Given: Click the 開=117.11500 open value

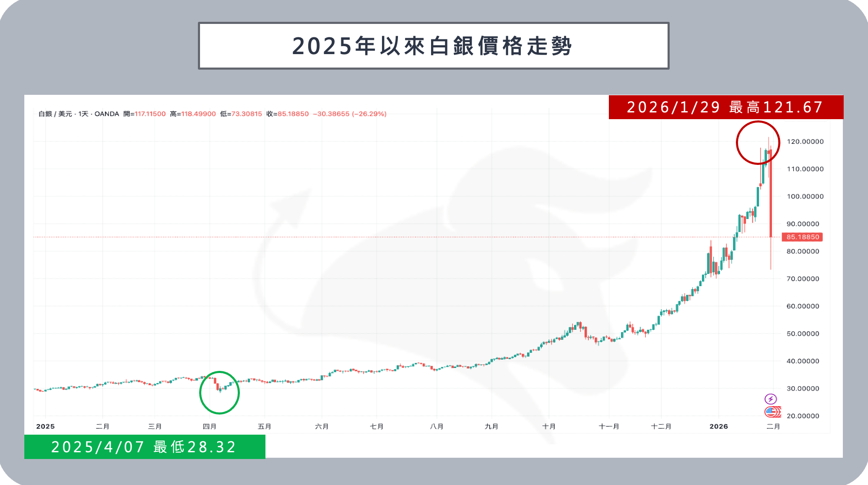Looking at the screenshot, I should click(x=145, y=114).
